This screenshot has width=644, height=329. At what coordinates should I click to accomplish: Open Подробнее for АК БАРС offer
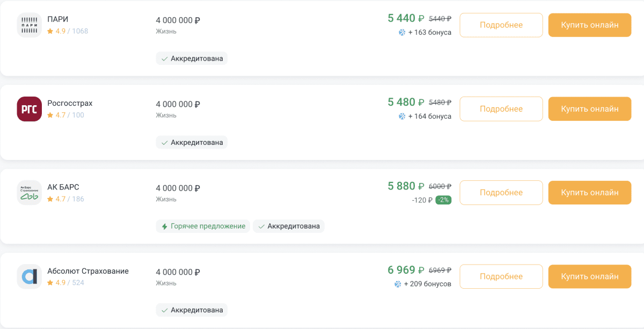[501, 193]
